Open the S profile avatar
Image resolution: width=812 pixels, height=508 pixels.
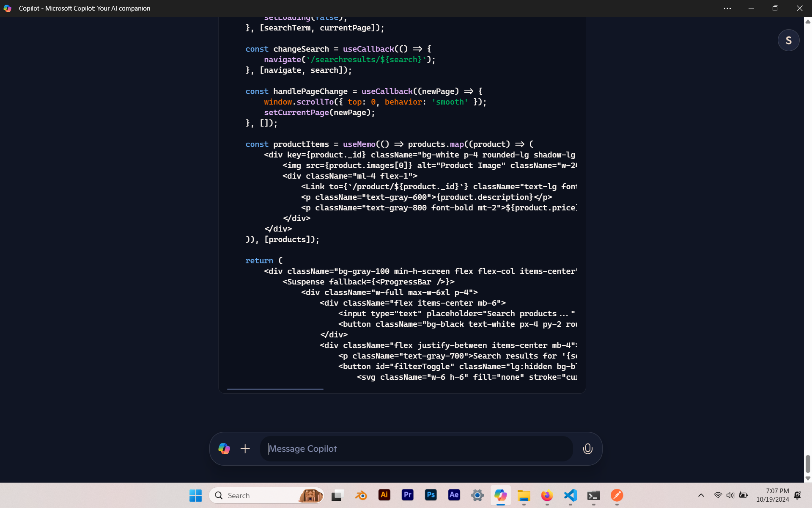pos(788,41)
